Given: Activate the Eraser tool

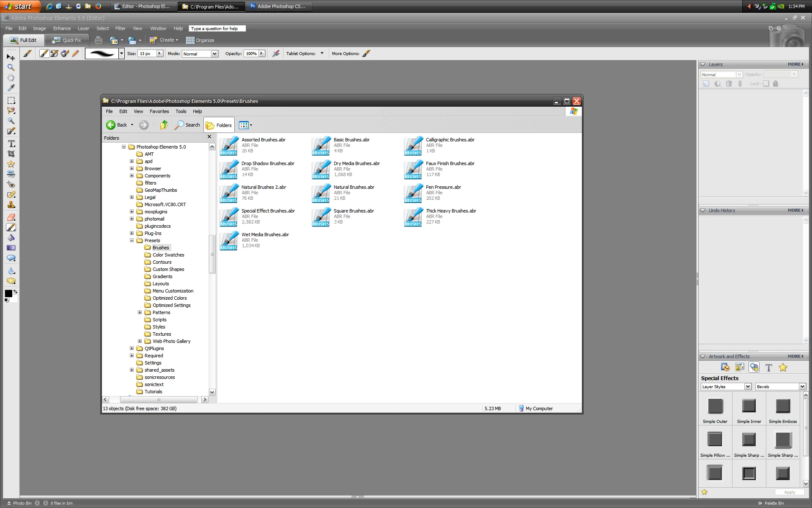Looking at the screenshot, I should click(x=11, y=217).
